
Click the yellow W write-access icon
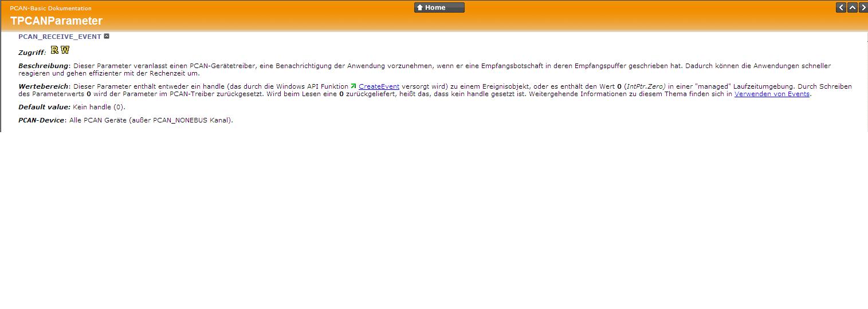[x=65, y=50]
